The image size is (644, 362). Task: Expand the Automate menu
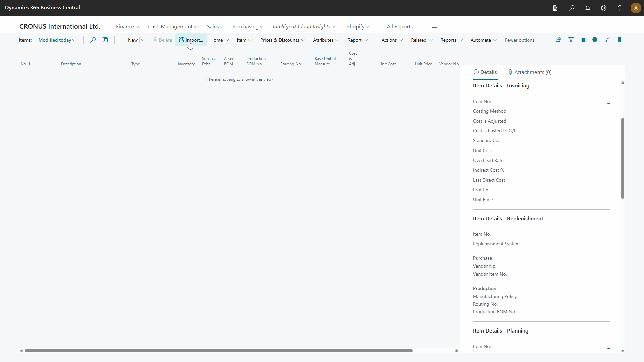pyautogui.click(x=484, y=40)
